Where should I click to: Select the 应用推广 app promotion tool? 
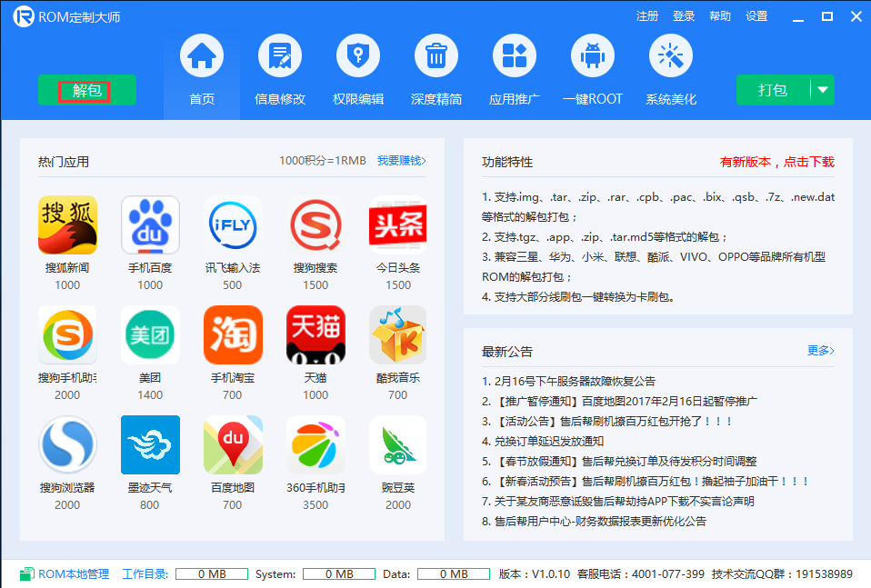click(x=514, y=70)
